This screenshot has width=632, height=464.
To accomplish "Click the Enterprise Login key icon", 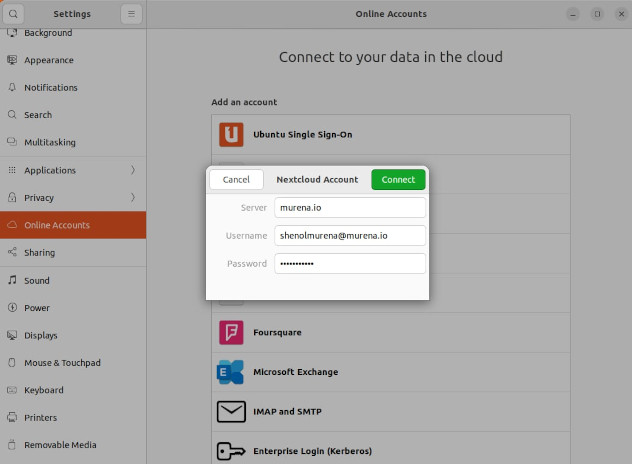I will [x=231, y=451].
